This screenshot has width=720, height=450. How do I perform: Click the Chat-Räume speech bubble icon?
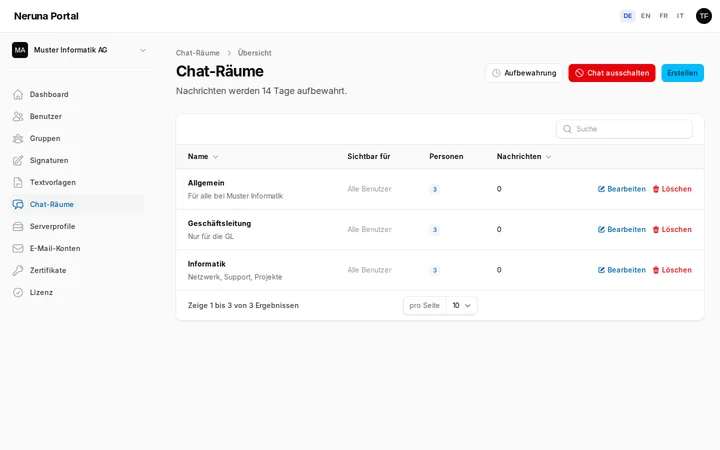click(x=18, y=205)
